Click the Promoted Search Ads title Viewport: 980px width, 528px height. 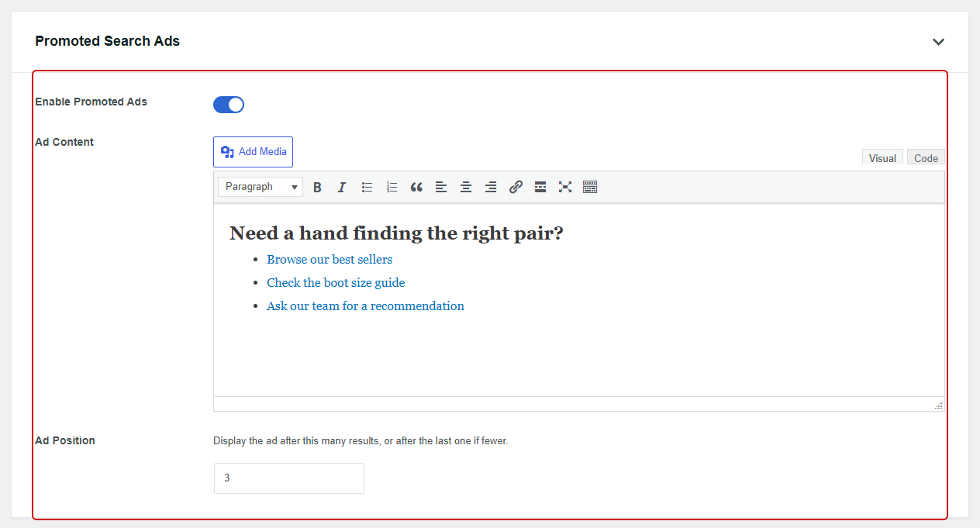[x=107, y=41]
